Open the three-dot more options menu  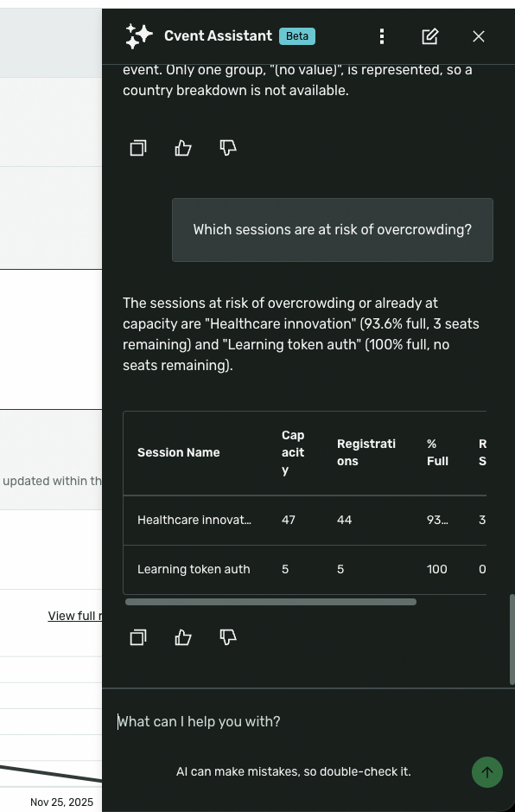click(381, 36)
